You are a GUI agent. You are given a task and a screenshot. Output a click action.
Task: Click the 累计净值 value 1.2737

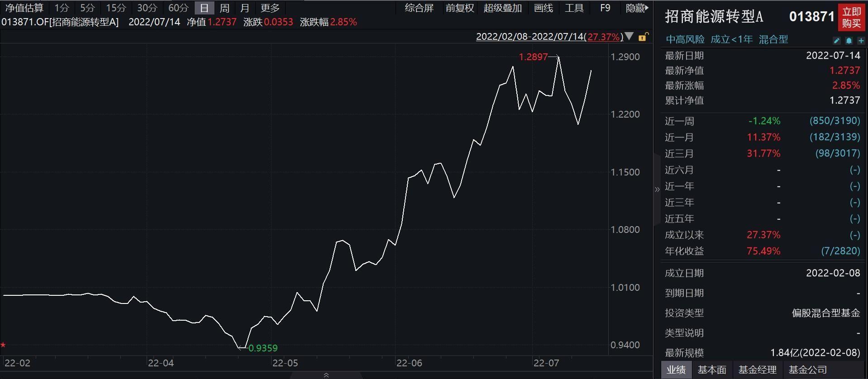(x=844, y=100)
